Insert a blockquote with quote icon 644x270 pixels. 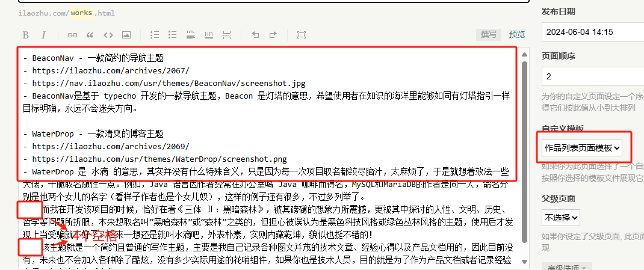point(90,35)
